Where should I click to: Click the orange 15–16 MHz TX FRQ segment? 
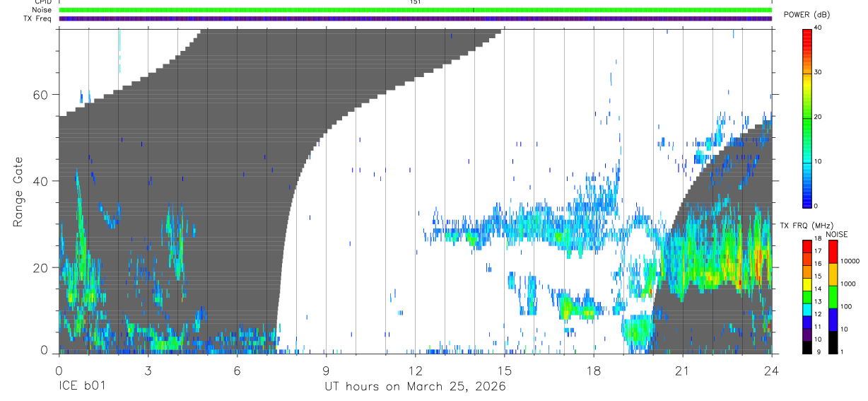pos(807,271)
